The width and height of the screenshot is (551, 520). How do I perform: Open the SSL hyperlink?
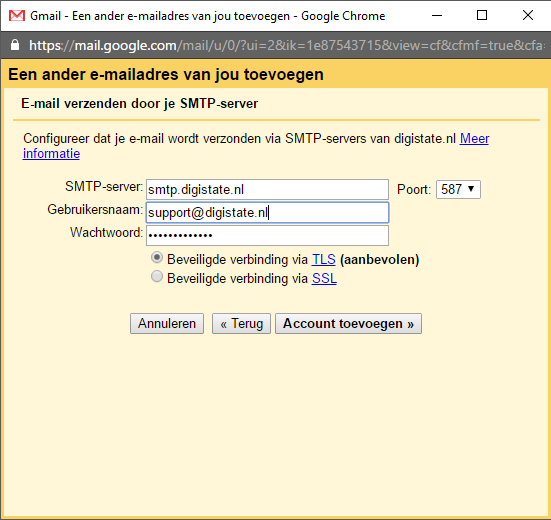point(324,279)
